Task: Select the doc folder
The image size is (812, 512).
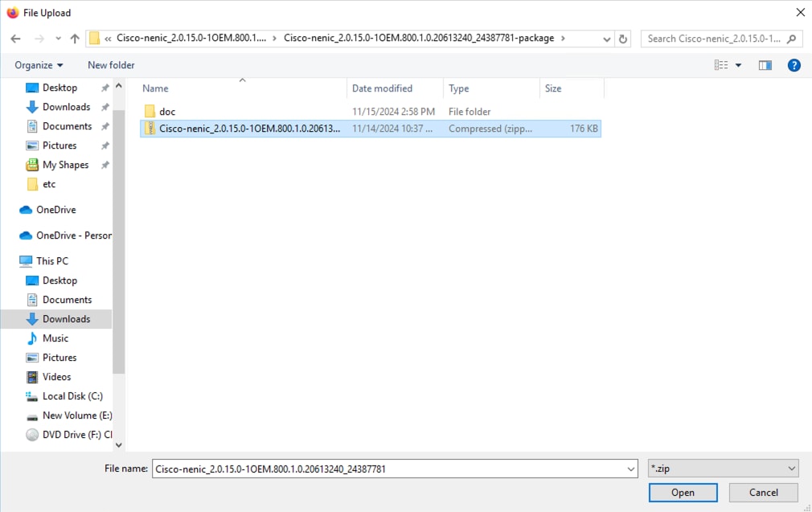Action: pyautogui.click(x=166, y=111)
